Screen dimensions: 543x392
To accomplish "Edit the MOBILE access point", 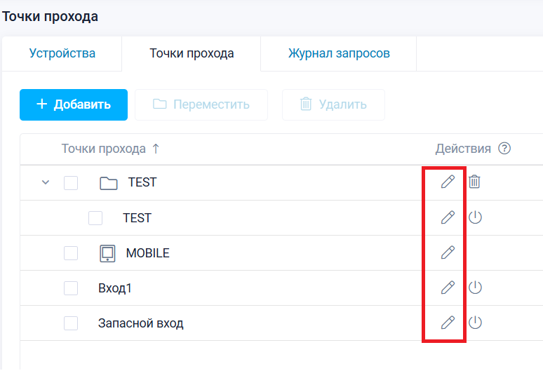I will [x=448, y=252].
